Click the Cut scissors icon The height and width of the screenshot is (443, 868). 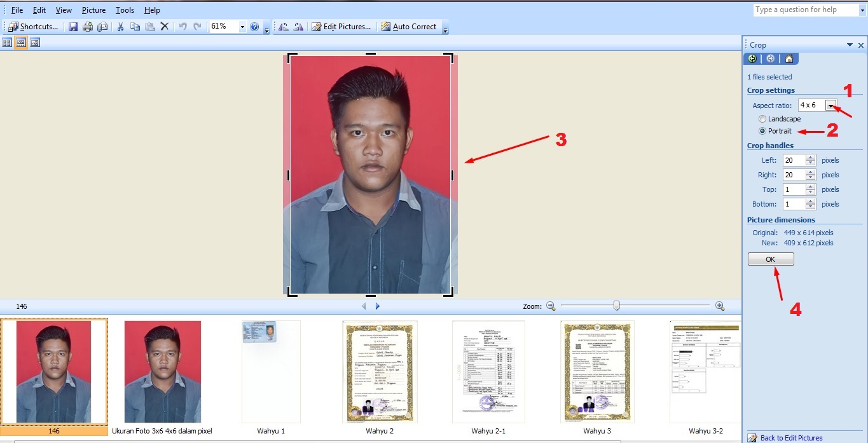coord(120,27)
